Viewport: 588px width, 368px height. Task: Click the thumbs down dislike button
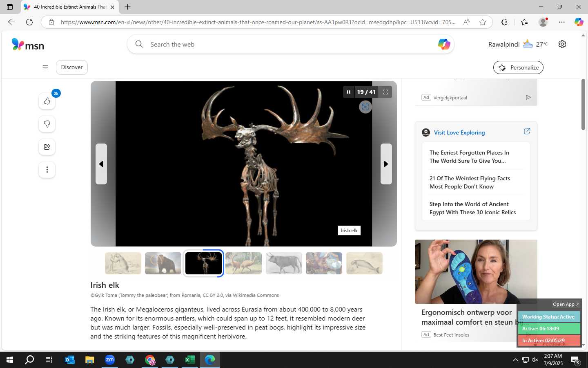tap(47, 124)
